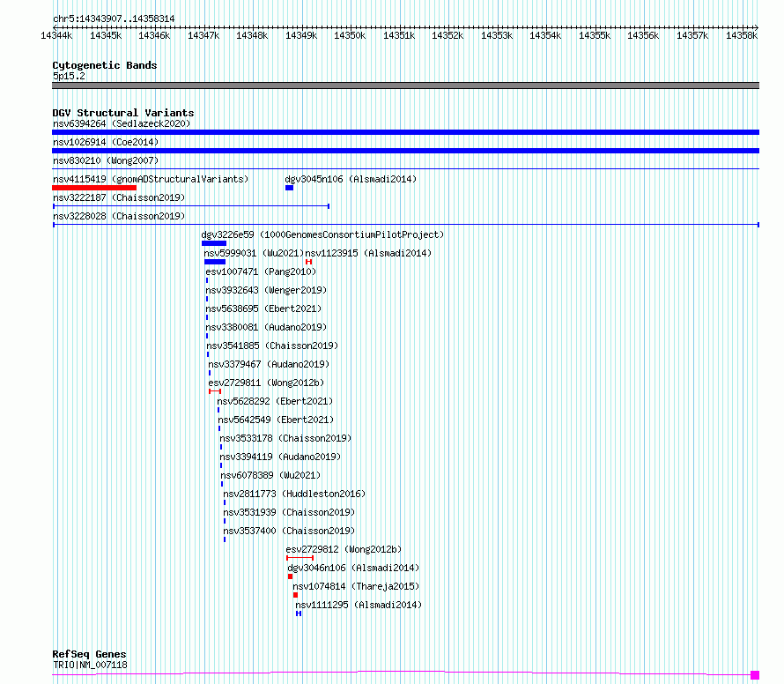Click the nsv3222187 (Chaisson2019) label

click(119, 197)
